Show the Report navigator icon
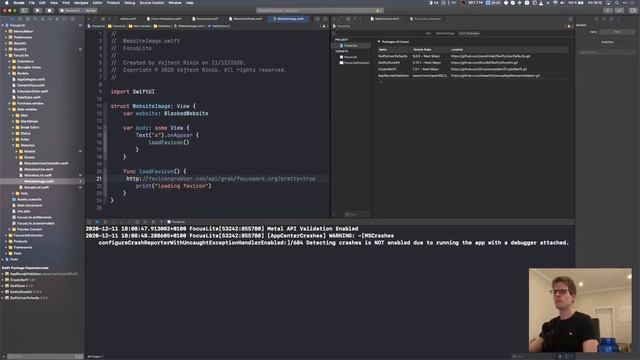 click(x=73, y=19)
